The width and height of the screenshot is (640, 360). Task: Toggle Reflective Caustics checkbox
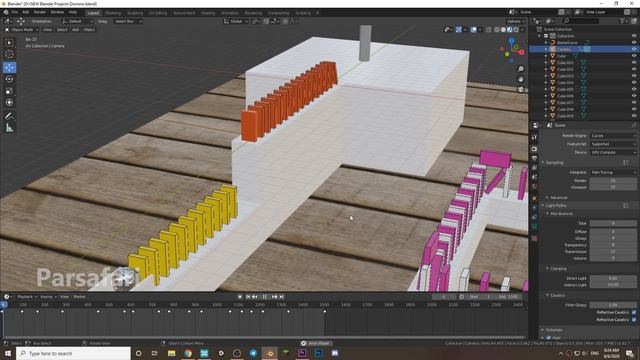pos(634,312)
